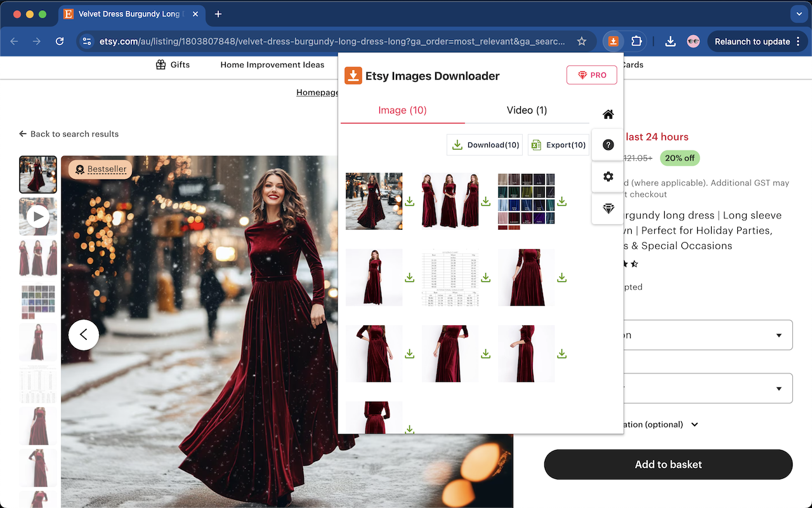The image size is (812, 508).
Task: Open the help question mark icon
Action: (608, 145)
